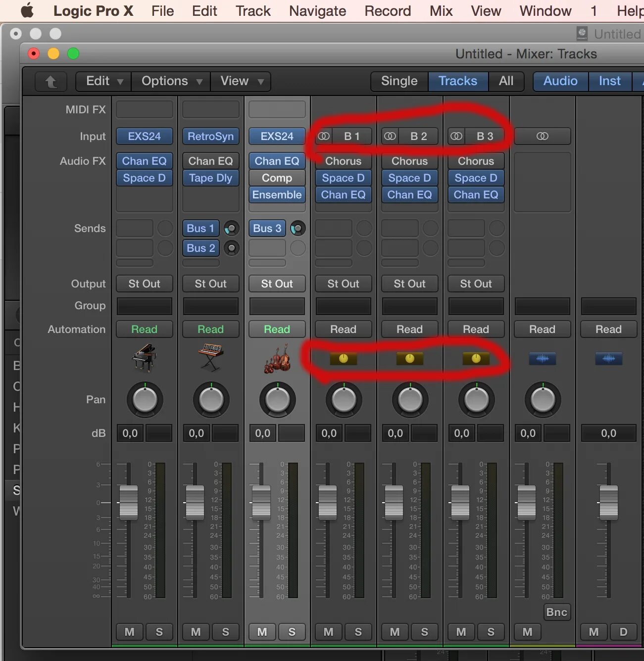
Task: Click the pan knob on the B 2 strip
Action: click(410, 400)
